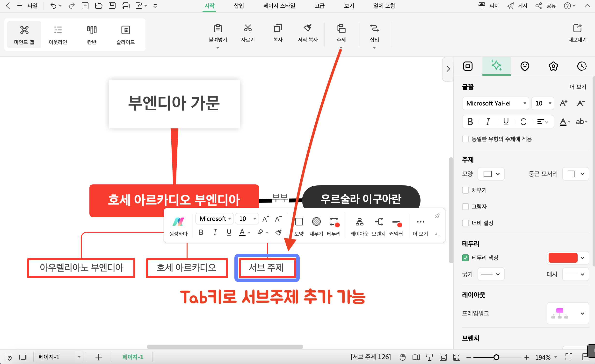Open the 프레임워크 layout framework dropdown
Viewport: 595px width, 364px height.
[x=568, y=313]
